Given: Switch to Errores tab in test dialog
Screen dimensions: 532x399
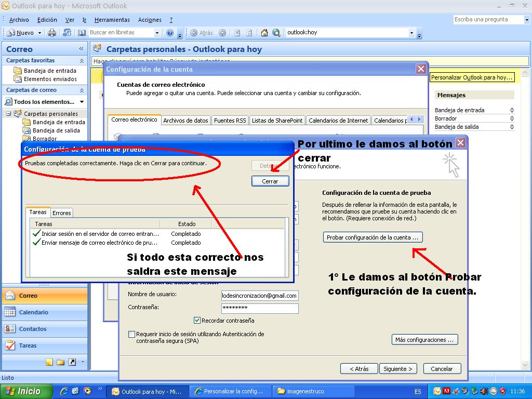Looking at the screenshot, I should pyautogui.click(x=62, y=212).
